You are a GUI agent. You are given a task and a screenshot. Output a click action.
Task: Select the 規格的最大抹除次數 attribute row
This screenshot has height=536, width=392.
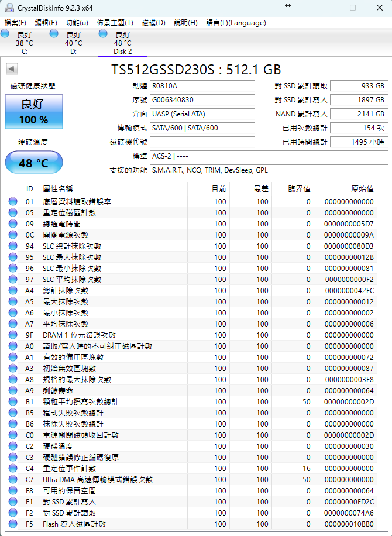point(192,379)
